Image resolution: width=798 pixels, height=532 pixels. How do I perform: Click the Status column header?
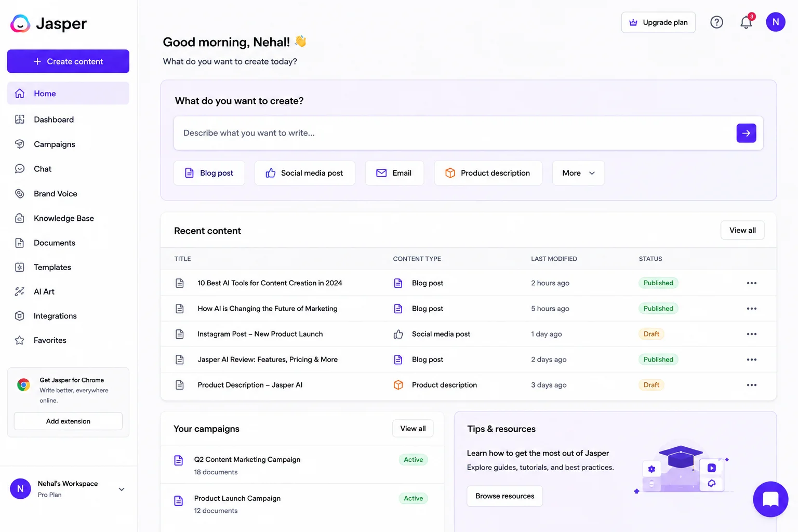650,259
